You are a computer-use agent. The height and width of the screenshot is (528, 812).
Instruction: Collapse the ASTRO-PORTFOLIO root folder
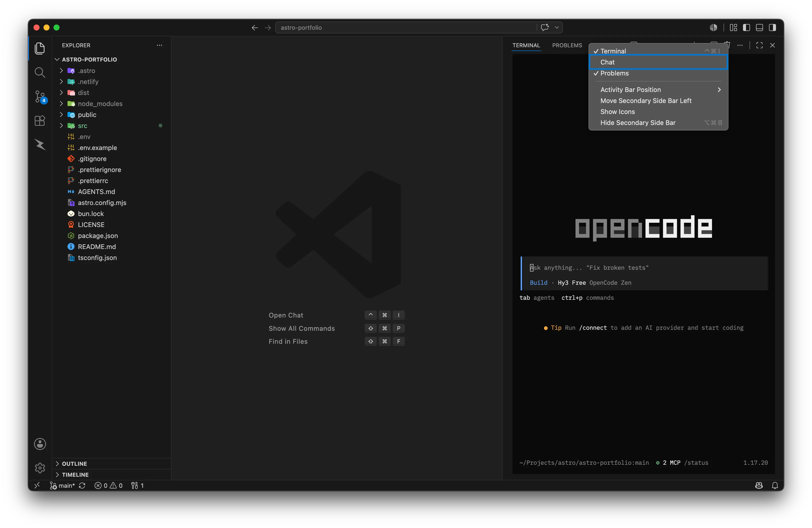point(111,59)
